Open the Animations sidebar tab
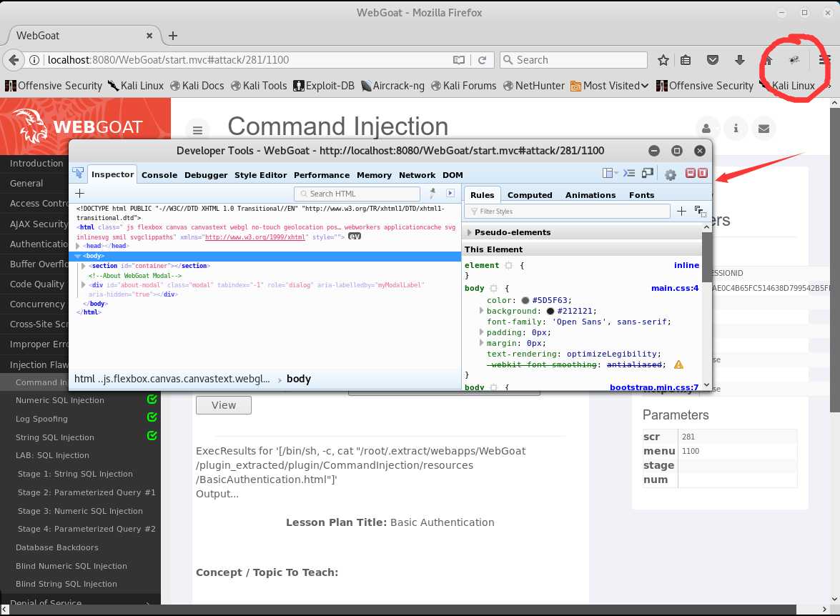The image size is (840, 616). [591, 195]
